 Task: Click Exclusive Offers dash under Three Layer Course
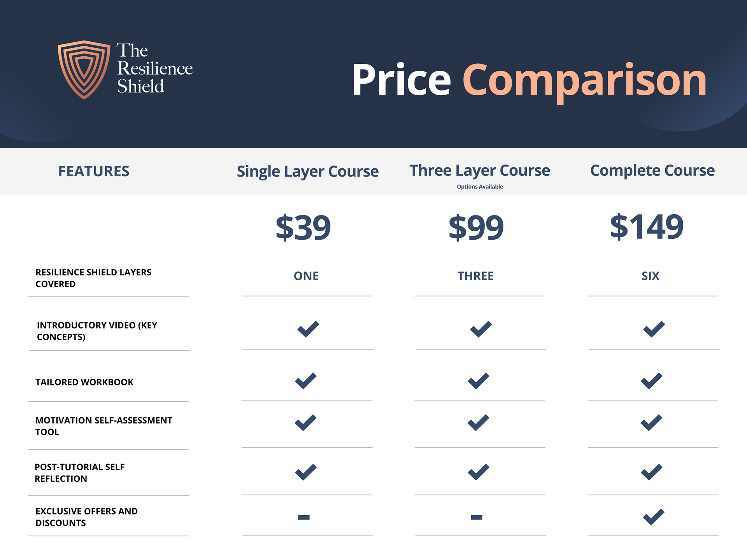click(477, 517)
